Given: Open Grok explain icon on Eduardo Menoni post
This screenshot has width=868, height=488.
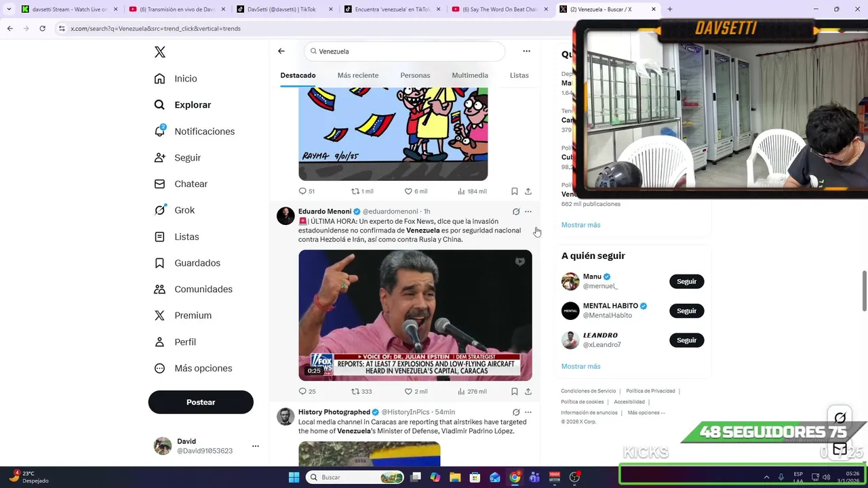Looking at the screenshot, I should point(516,211).
